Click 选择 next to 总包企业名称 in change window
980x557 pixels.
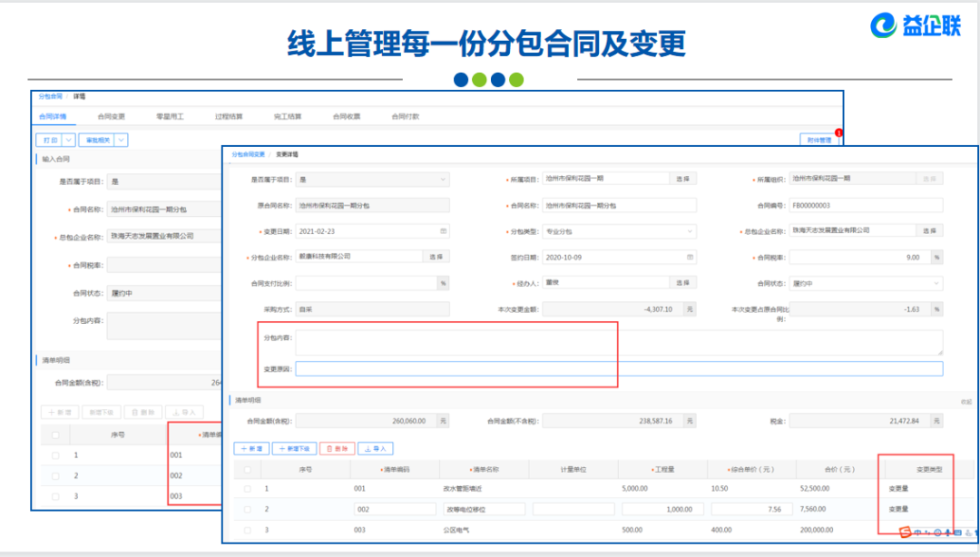929,230
